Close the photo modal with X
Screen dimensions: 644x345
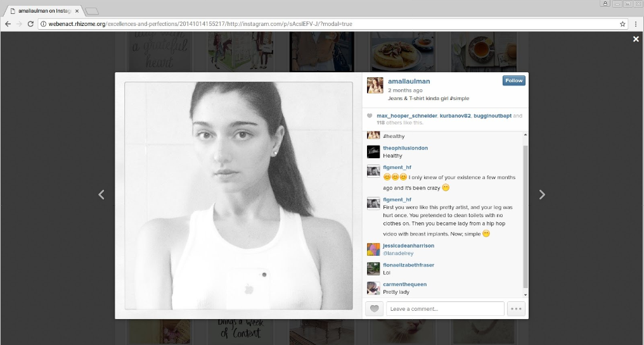(636, 39)
